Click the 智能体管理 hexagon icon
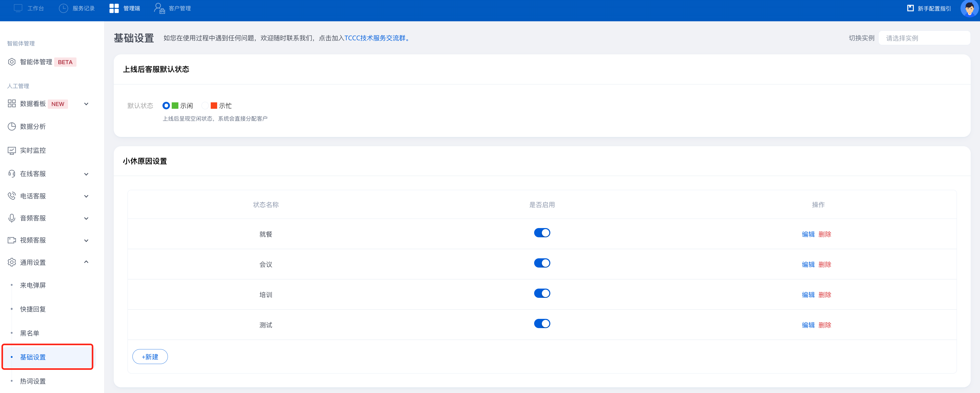 tap(12, 62)
